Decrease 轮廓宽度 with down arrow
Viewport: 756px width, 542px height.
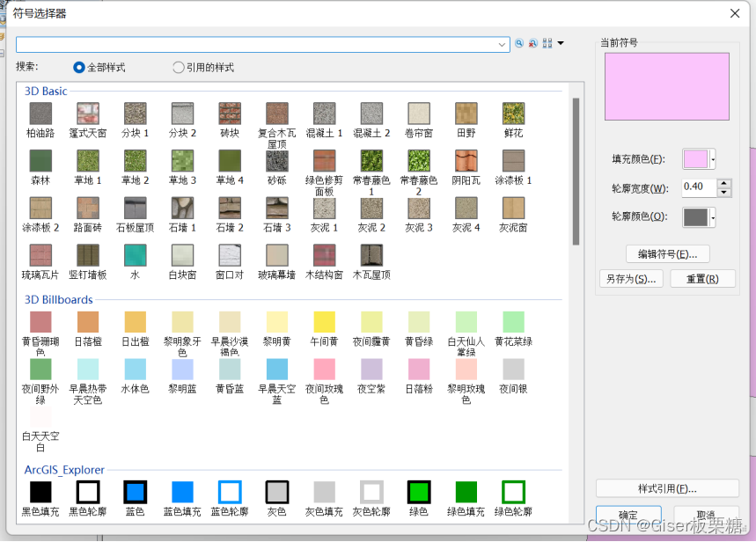724,193
